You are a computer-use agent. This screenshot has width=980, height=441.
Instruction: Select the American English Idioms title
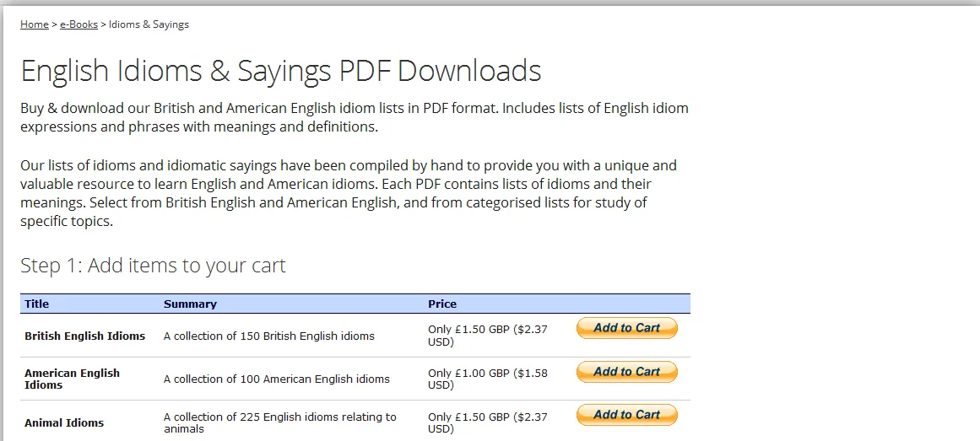tap(72, 379)
